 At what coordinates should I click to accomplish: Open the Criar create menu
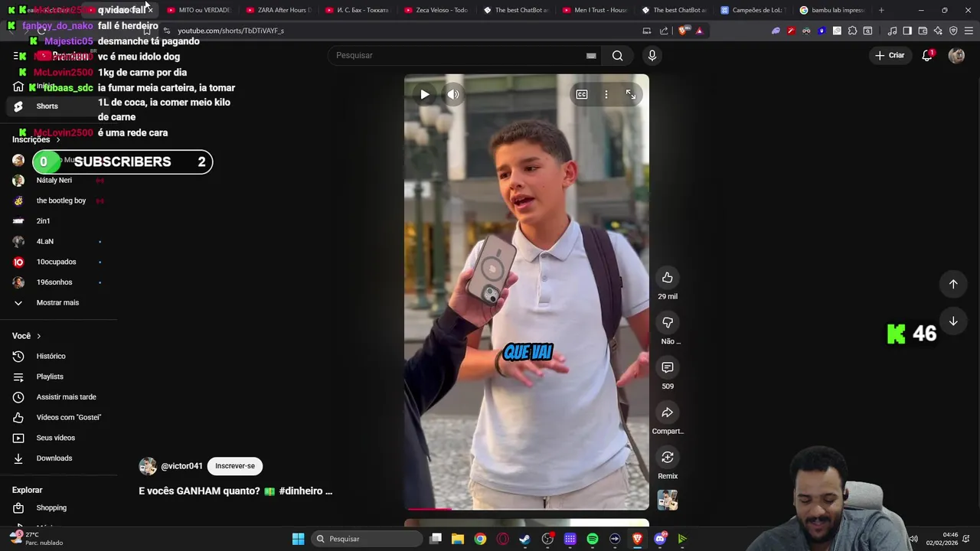[890, 55]
